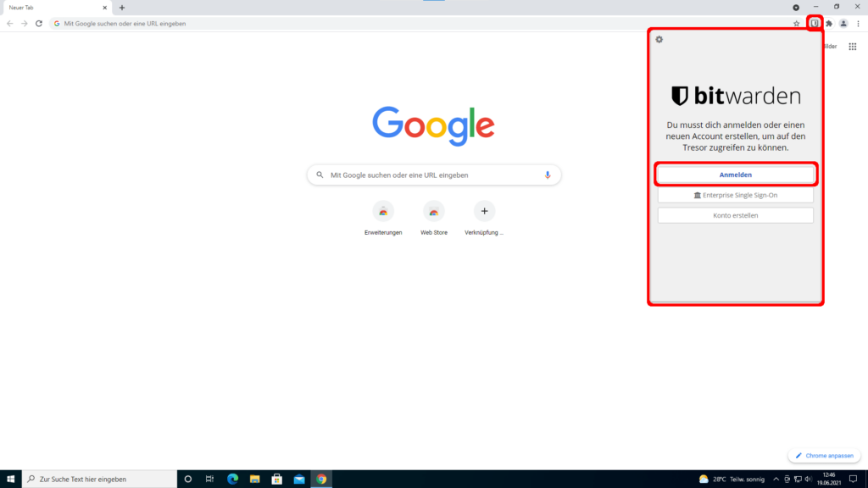The image size is (868, 488).
Task: Reload the current page
Action: tap(39, 24)
